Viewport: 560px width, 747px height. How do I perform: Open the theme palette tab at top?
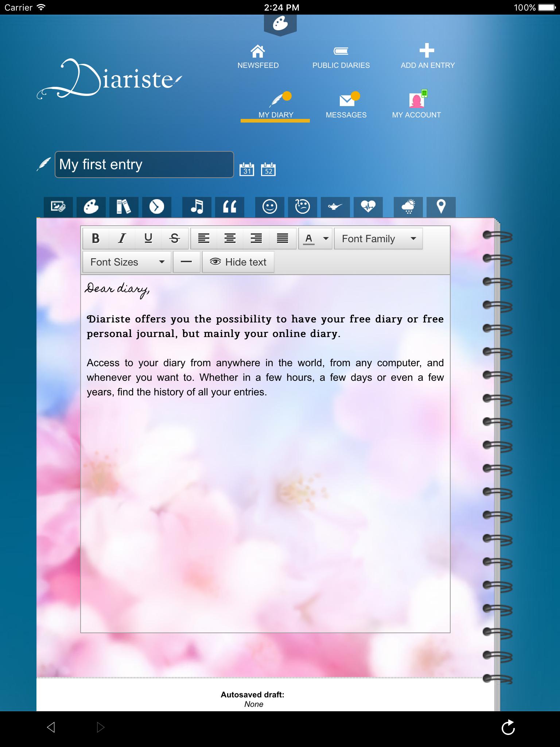click(280, 24)
